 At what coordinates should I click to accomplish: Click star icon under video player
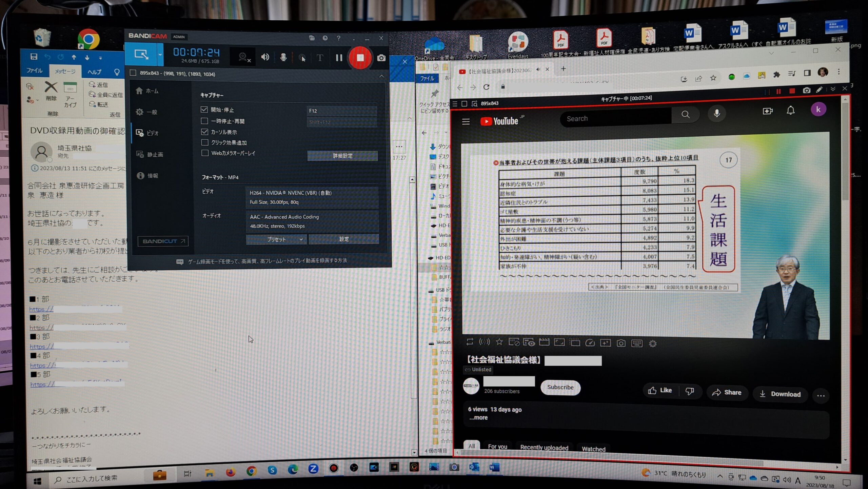(499, 342)
